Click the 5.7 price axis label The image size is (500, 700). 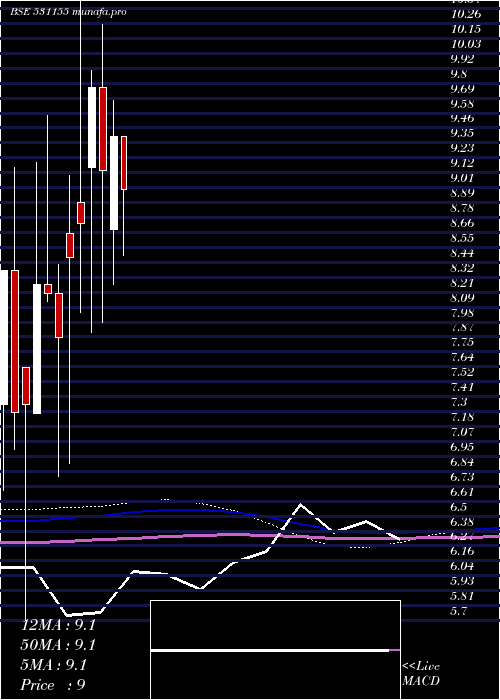coord(461,611)
